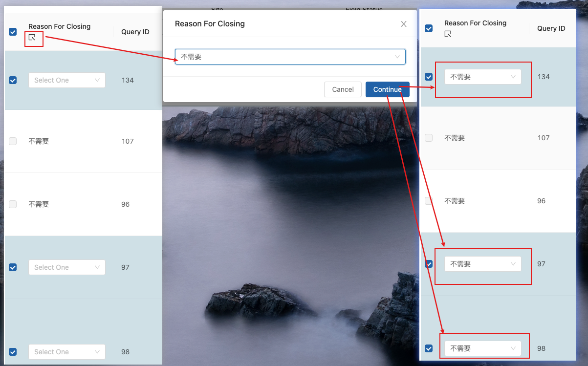Uncheck row 98 checkbox in right table
This screenshot has width=588, height=366.
point(429,348)
